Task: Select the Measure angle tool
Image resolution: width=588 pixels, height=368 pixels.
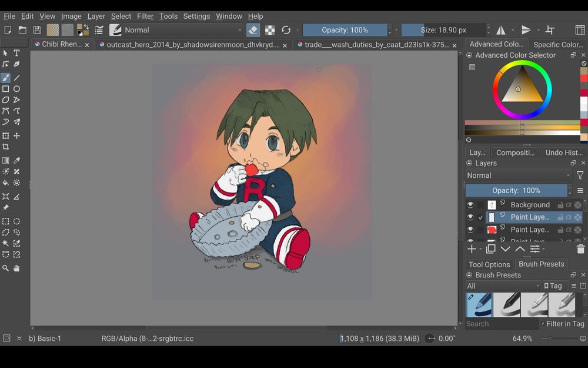Action: pos(16,197)
